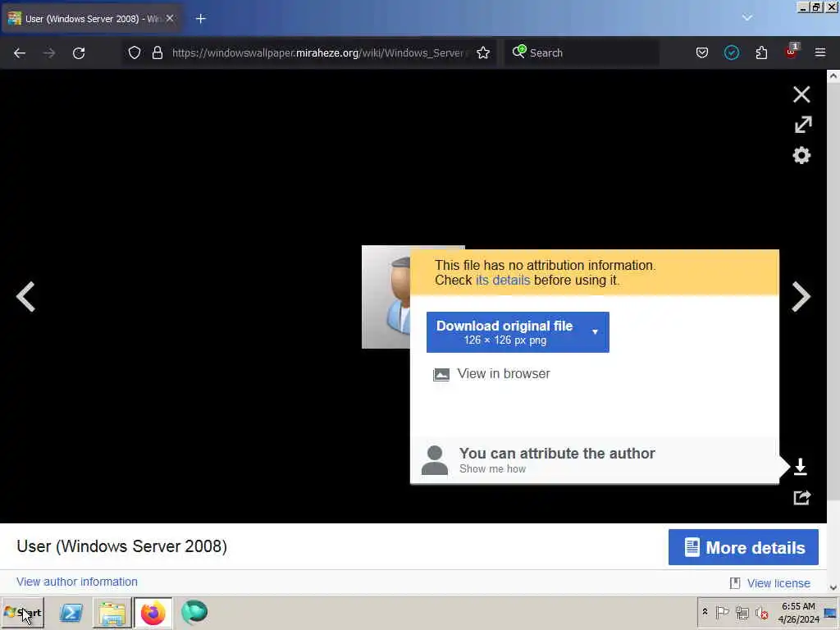Click the user avatar thumbnail image

coord(386,297)
